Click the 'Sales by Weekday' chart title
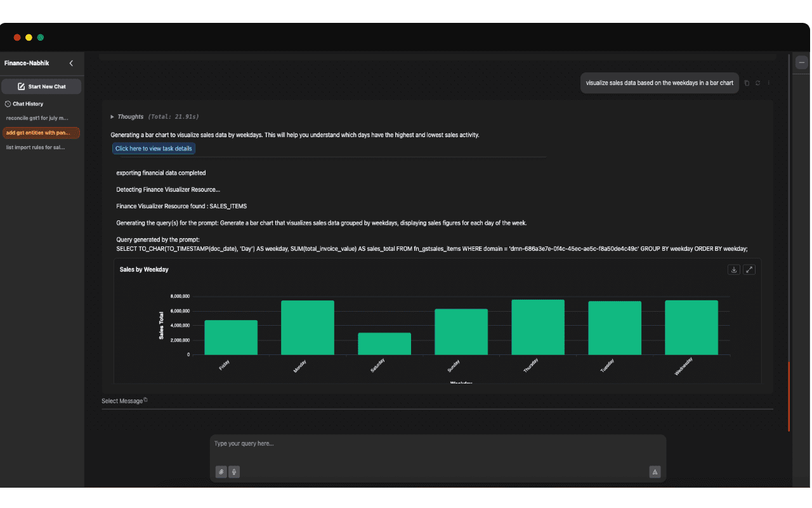 [144, 269]
